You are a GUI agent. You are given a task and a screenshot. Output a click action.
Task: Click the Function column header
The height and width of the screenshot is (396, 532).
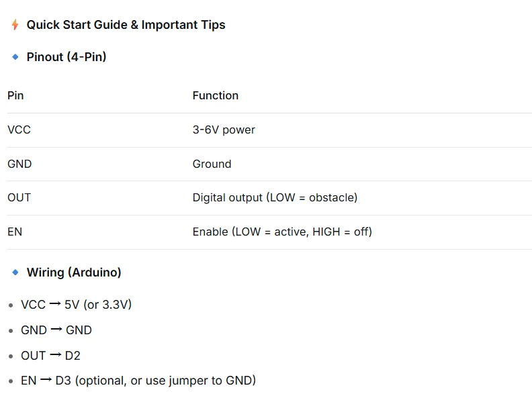click(x=216, y=95)
